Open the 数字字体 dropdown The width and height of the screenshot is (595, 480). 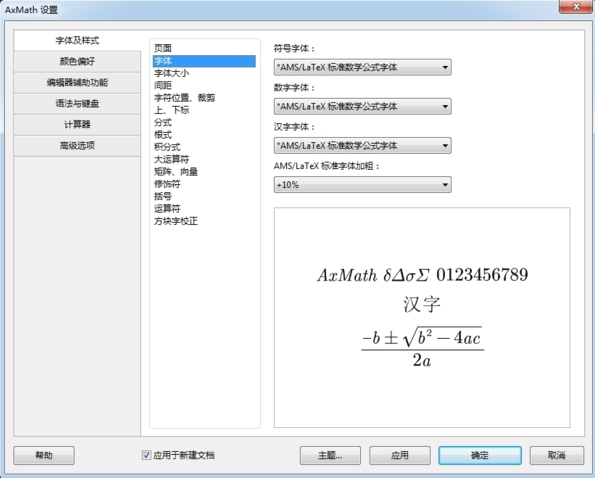point(362,106)
